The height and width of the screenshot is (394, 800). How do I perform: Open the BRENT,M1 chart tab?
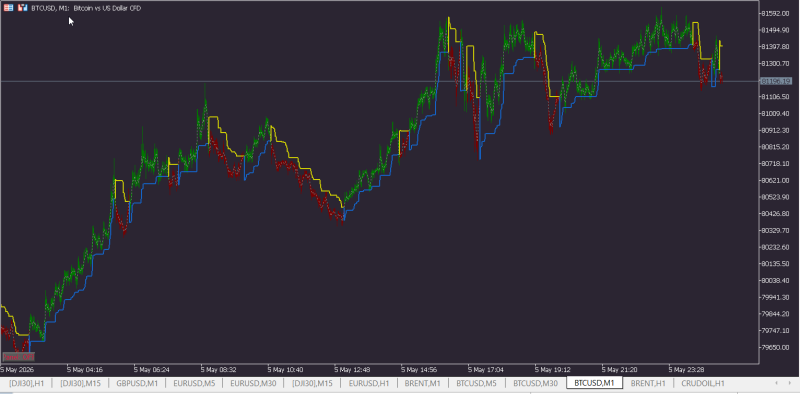click(422, 383)
